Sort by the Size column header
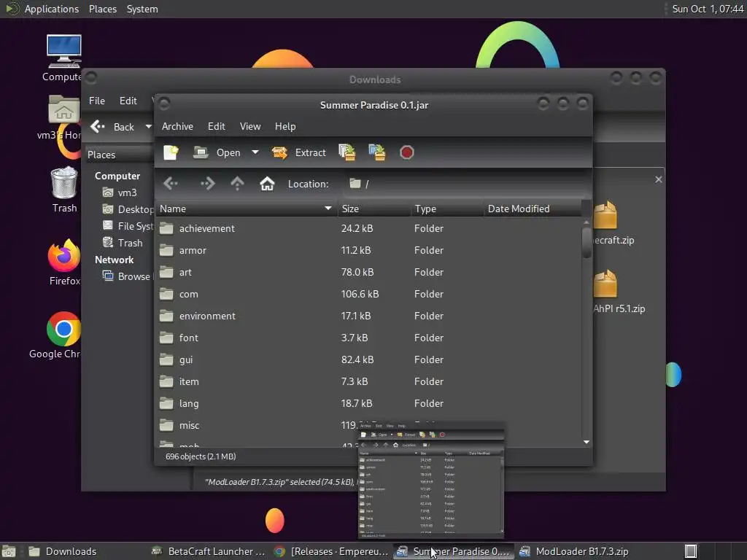 coord(374,209)
